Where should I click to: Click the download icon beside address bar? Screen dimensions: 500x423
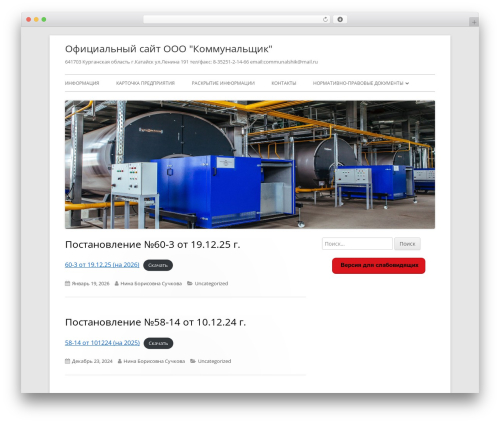(340, 19)
